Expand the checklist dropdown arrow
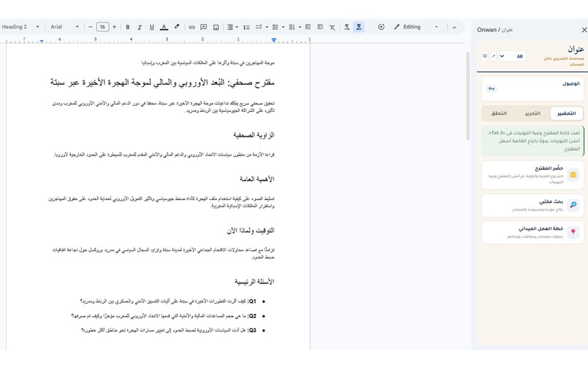This screenshot has width=588, height=368. tap(267, 27)
